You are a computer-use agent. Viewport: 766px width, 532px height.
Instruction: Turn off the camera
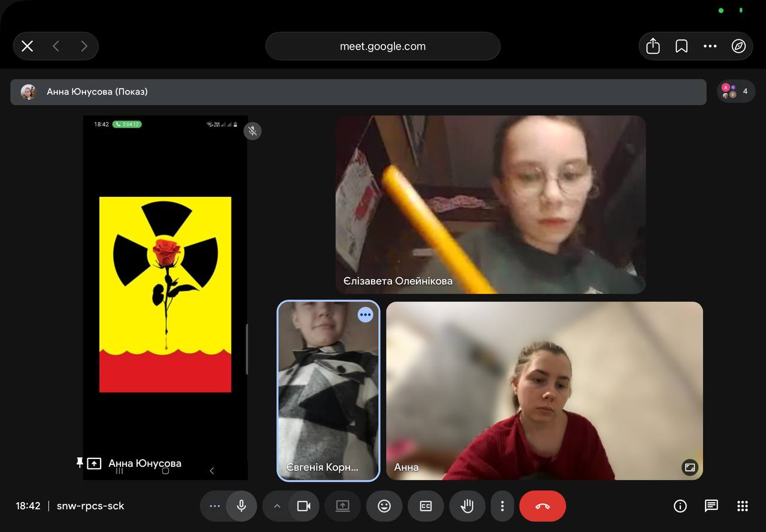pyautogui.click(x=304, y=506)
